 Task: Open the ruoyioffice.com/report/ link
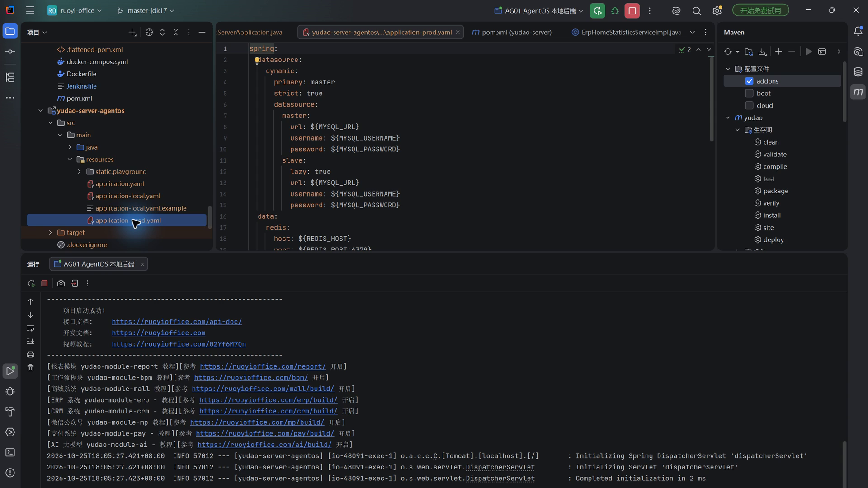[x=263, y=366]
